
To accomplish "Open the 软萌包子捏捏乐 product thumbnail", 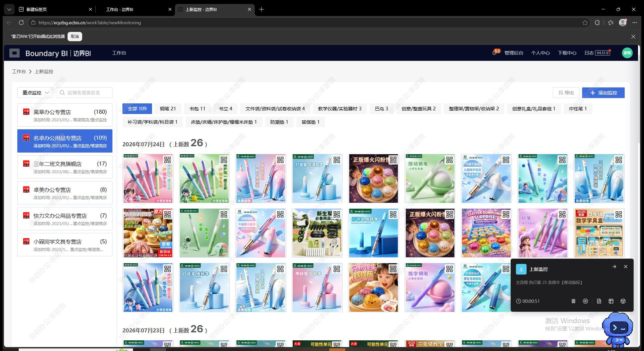I will click(148, 233).
